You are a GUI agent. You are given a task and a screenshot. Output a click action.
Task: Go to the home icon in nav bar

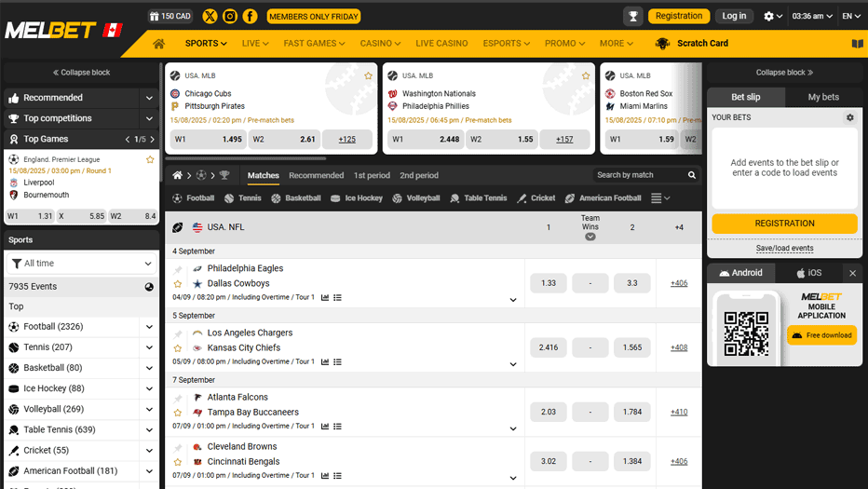[x=159, y=43]
